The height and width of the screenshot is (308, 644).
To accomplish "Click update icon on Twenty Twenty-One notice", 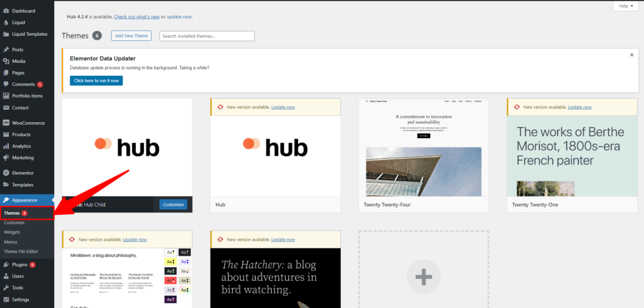I will (x=517, y=107).
